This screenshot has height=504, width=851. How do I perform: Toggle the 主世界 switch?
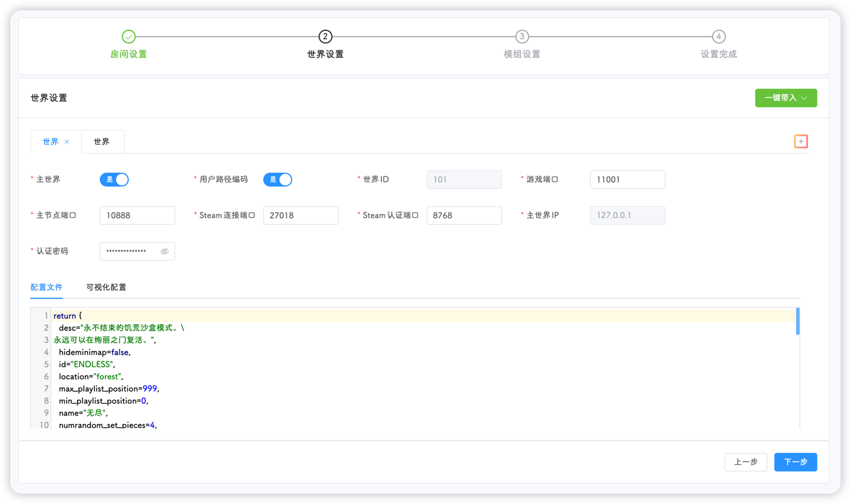(114, 180)
